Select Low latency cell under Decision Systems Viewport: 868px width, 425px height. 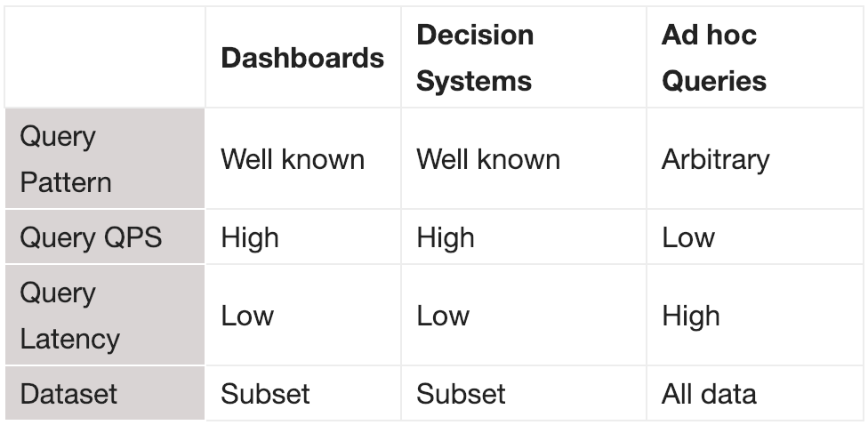pyautogui.click(x=442, y=317)
